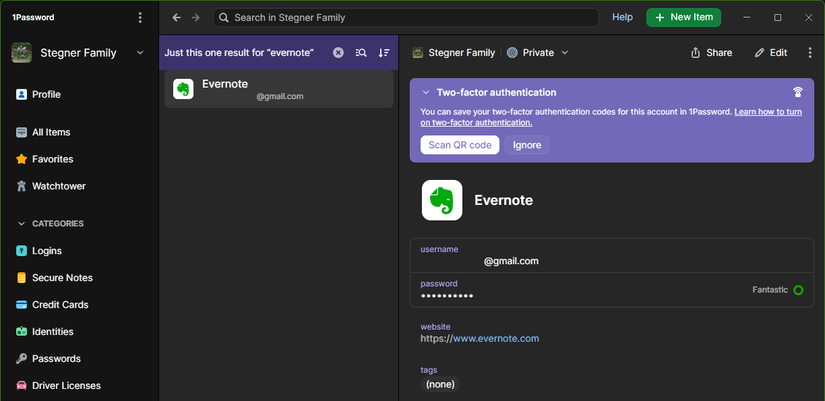Click the Share upload icon
The height and width of the screenshot is (401, 825).
tap(696, 53)
